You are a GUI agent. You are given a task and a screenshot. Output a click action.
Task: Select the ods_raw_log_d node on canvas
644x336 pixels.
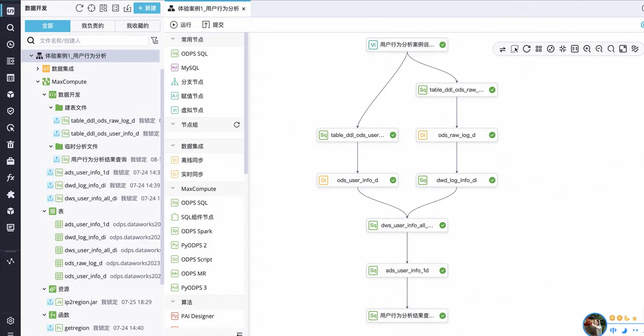pos(457,135)
